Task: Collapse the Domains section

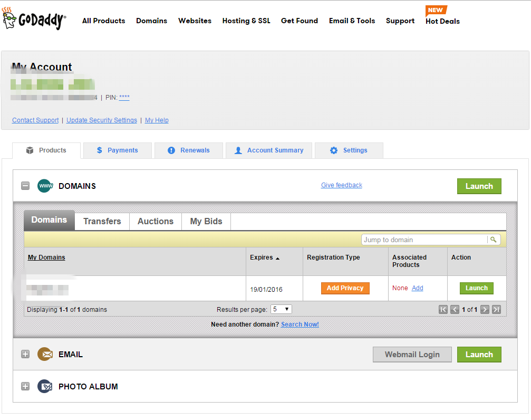Action: pos(25,186)
